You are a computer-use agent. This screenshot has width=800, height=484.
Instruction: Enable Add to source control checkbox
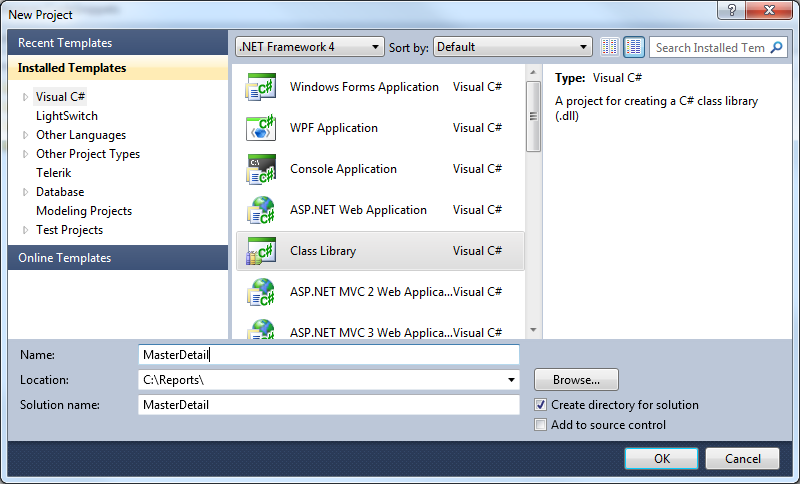(x=540, y=424)
